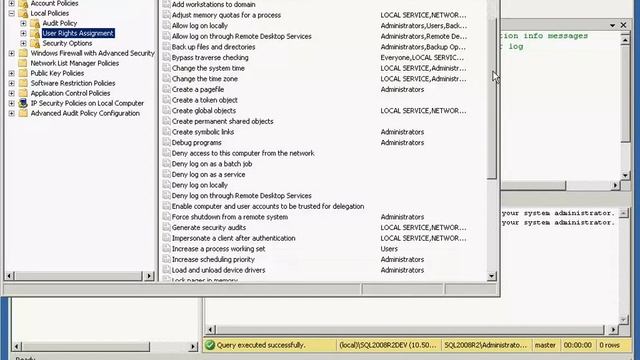Expand the Public Key Policies node
This screenshot has height=360, width=640.
(11, 73)
